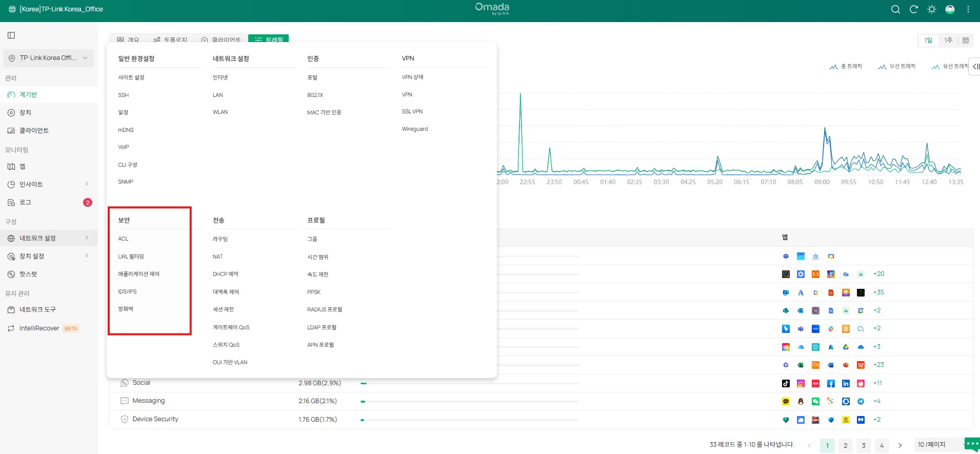The width and height of the screenshot is (980, 454).
Task: Click the refresh icon in top bar
Action: 913,9
